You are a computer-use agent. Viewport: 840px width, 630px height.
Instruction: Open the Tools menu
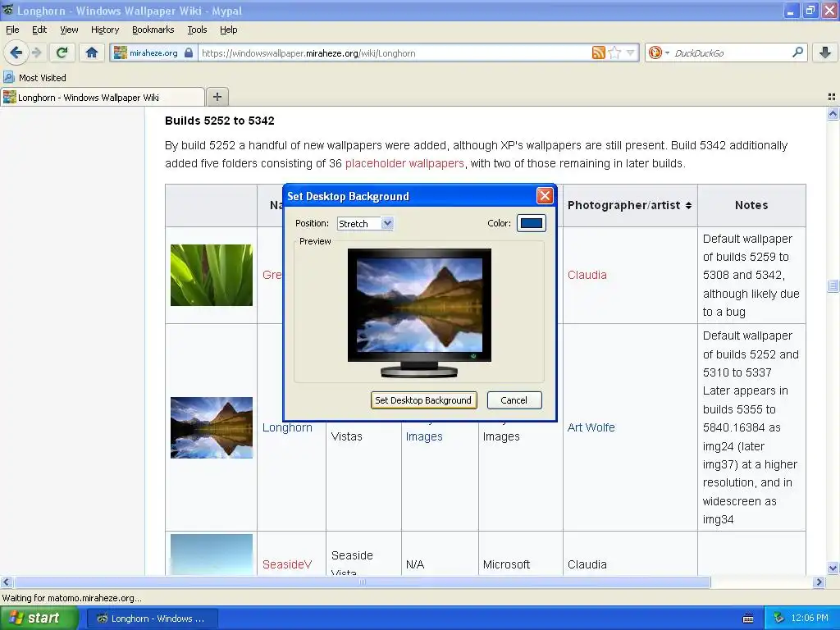point(197,30)
